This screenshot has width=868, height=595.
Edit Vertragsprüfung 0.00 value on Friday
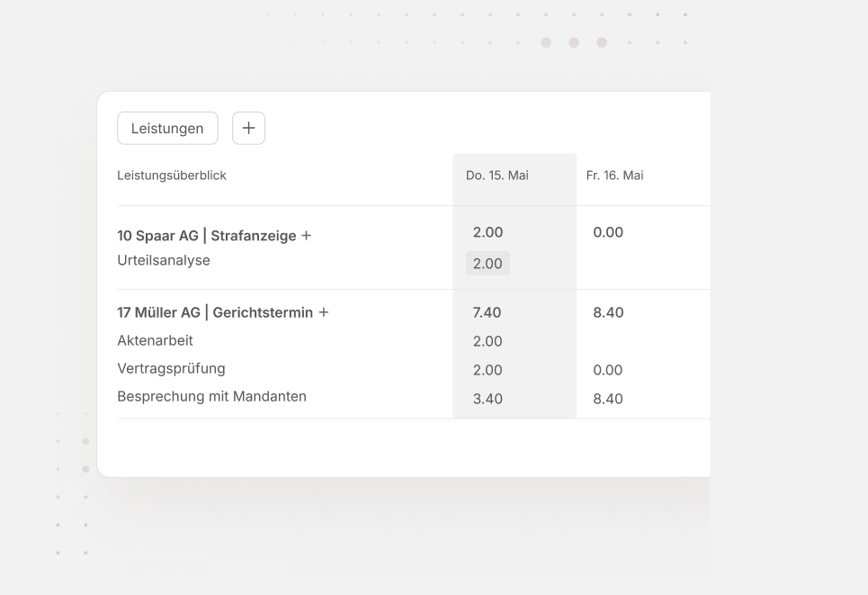[x=608, y=370]
